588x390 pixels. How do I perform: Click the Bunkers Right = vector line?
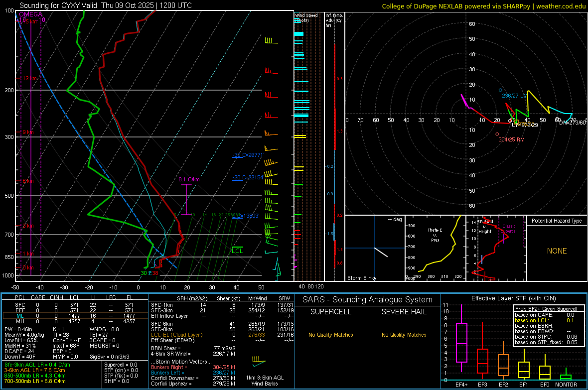pos(193,367)
